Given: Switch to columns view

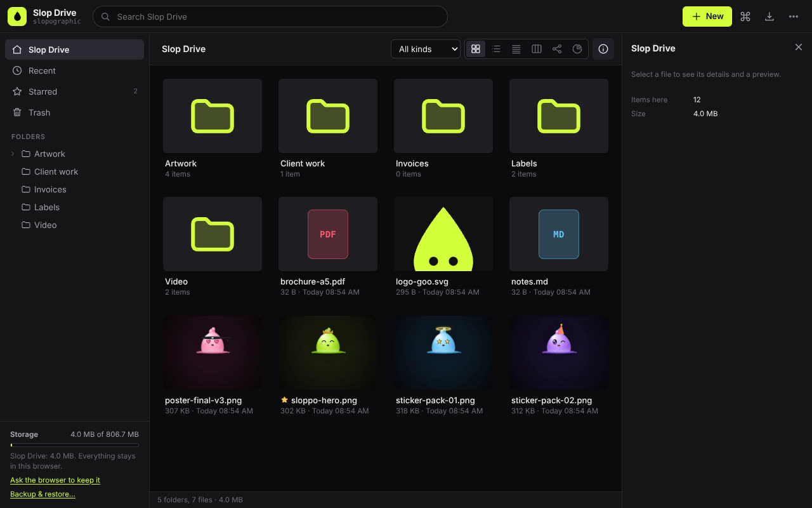Looking at the screenshot, I should point(537,49).
